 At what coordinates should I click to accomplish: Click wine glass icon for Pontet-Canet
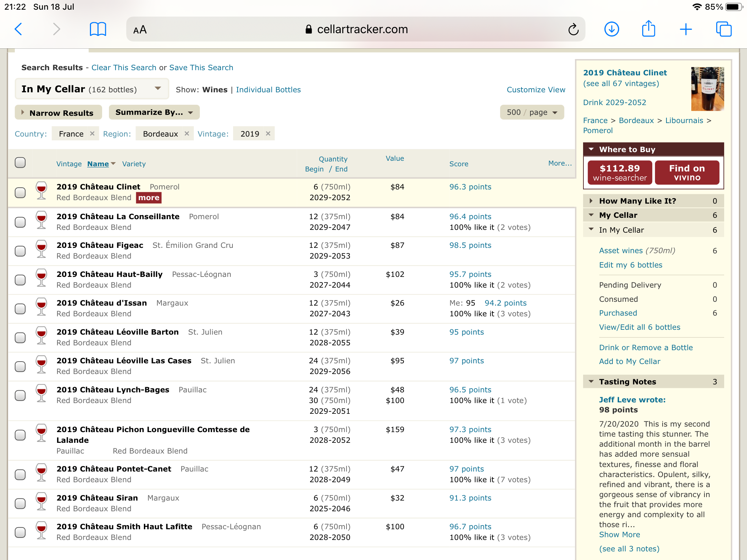pyautogui.click(x=41, y=473)
